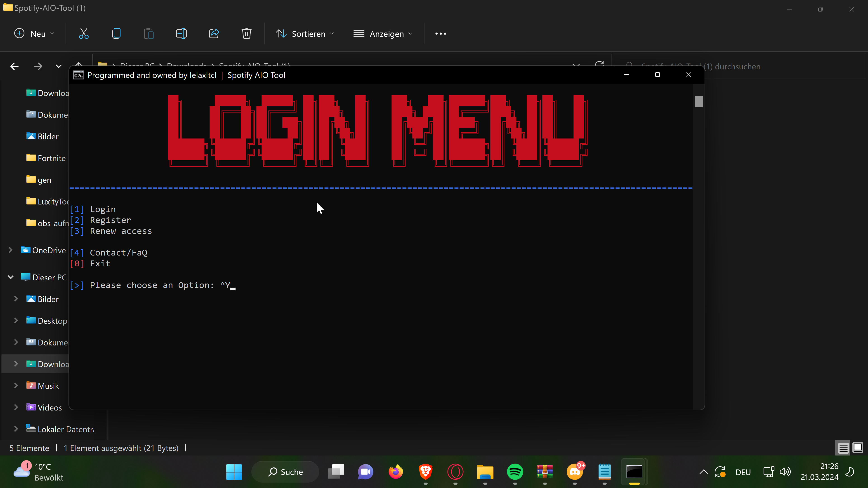The height and width of the screenshot is (488, 868).
Task: Open the Neu menu
Action: pos(34,34)
